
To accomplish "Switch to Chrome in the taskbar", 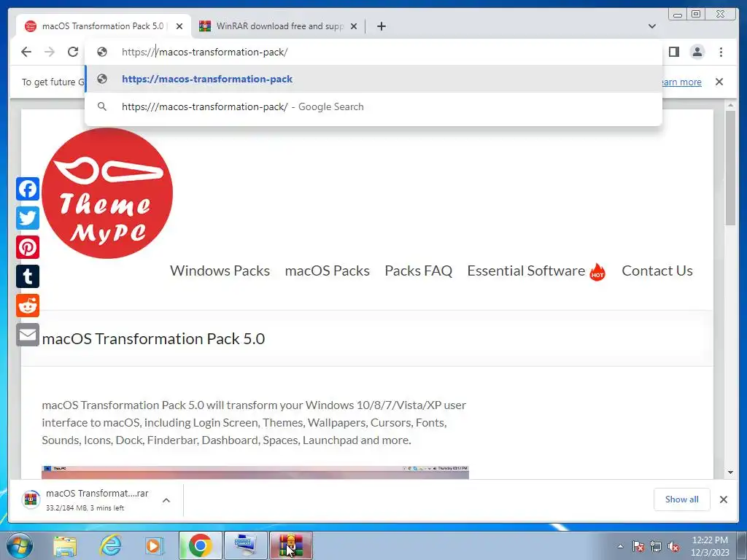I will click(201, 545).
